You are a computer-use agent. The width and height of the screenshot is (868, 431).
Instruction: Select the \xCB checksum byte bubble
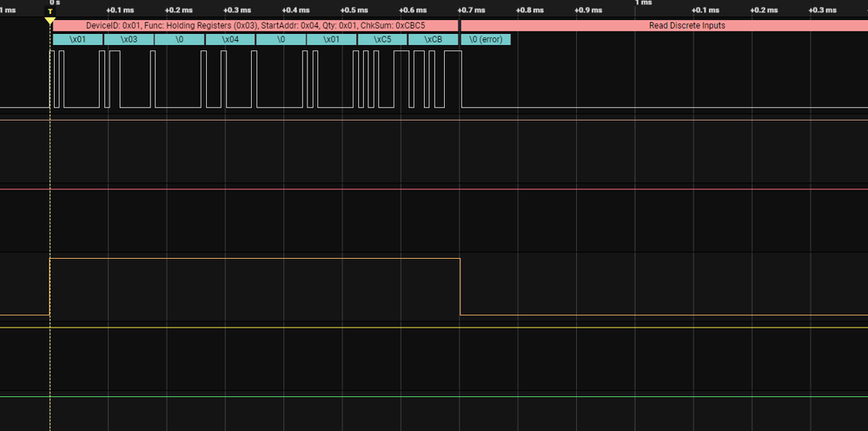point(433,39)
